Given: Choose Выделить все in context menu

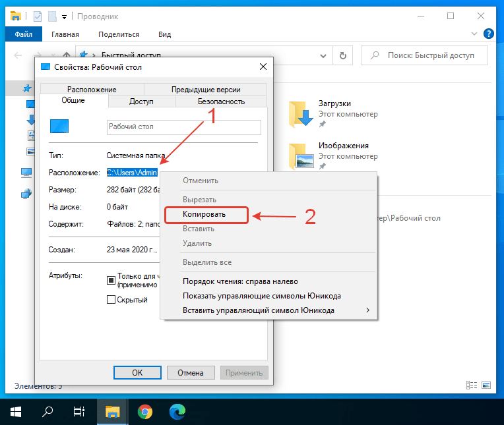Looking at the screenshot, I should [268, 262].
